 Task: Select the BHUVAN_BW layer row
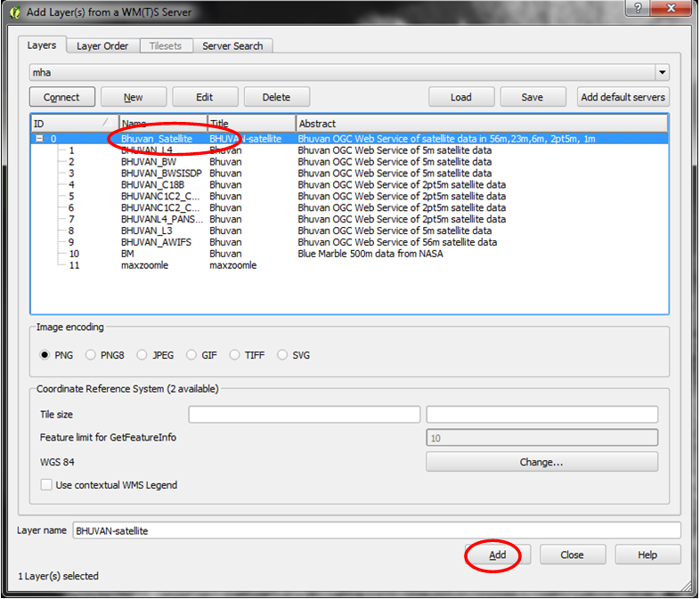pos(349,162)
